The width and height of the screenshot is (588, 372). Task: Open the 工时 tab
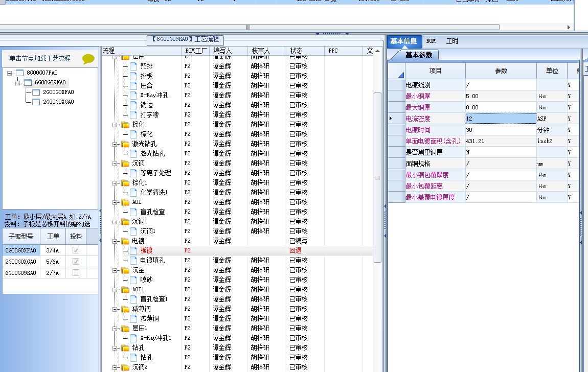453,41
